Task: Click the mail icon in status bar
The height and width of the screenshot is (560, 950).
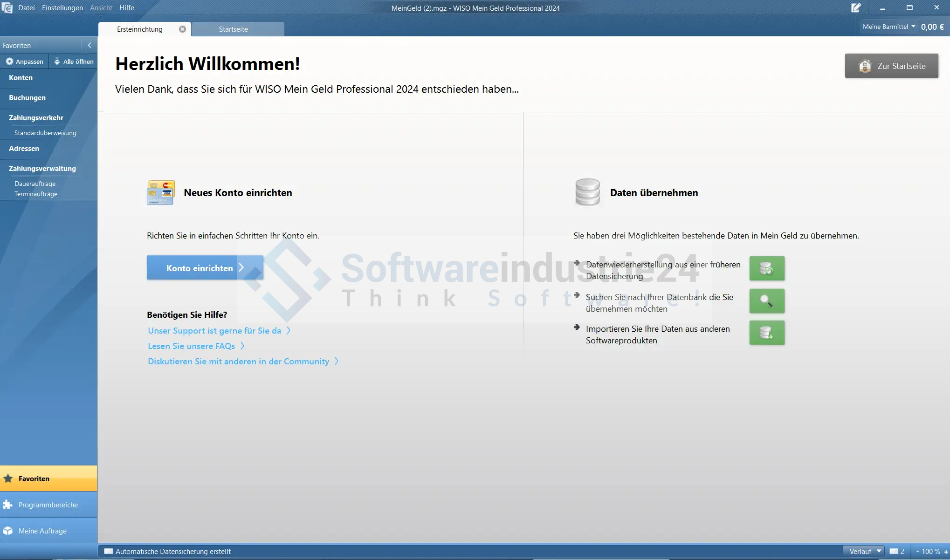Action: (x=894, y=551)
